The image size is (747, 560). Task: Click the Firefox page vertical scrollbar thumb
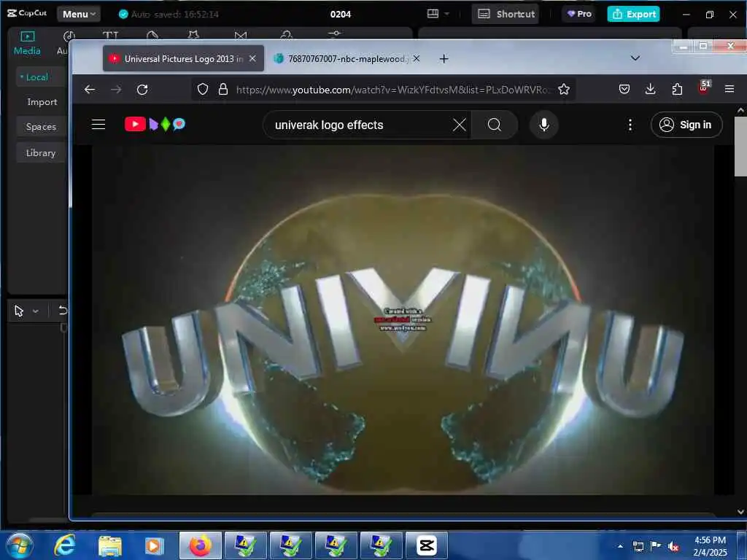pyautogui.click(x=740, y=147)
